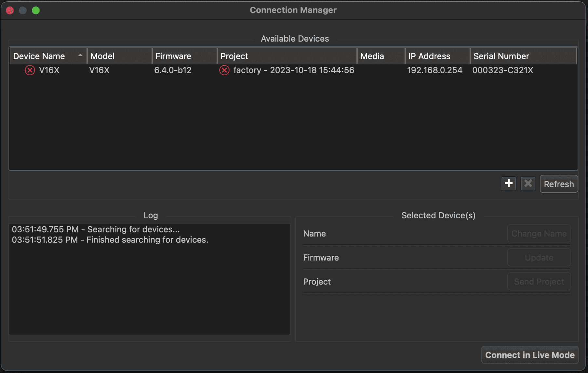588x373 pixels.
Task: Click Connect in Live Mode
Action: [530, 355]
